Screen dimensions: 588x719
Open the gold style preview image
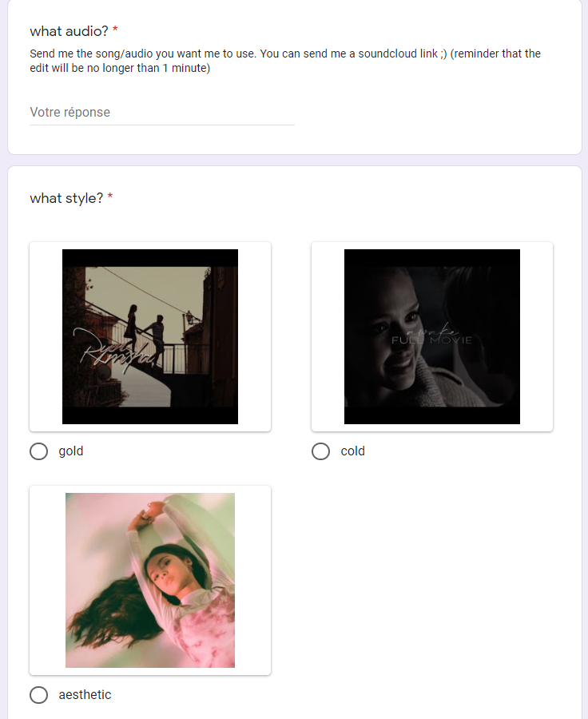[x=150, y=336]
